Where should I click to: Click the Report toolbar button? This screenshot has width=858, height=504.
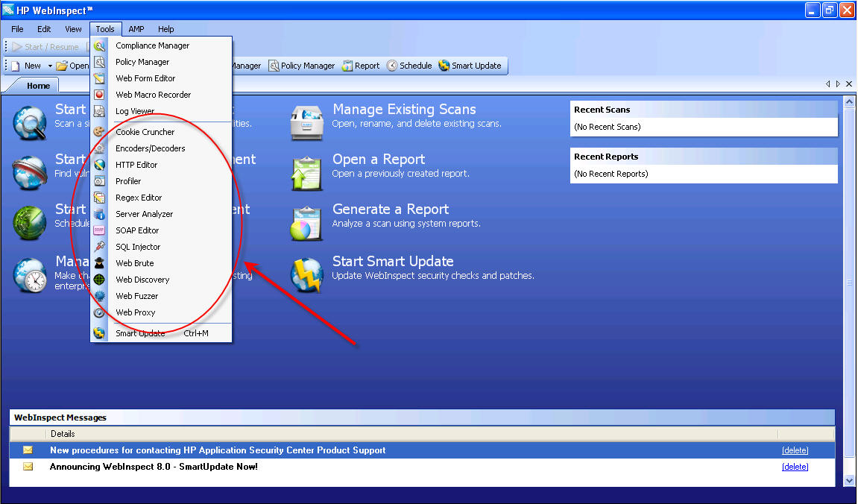point(361,66)
